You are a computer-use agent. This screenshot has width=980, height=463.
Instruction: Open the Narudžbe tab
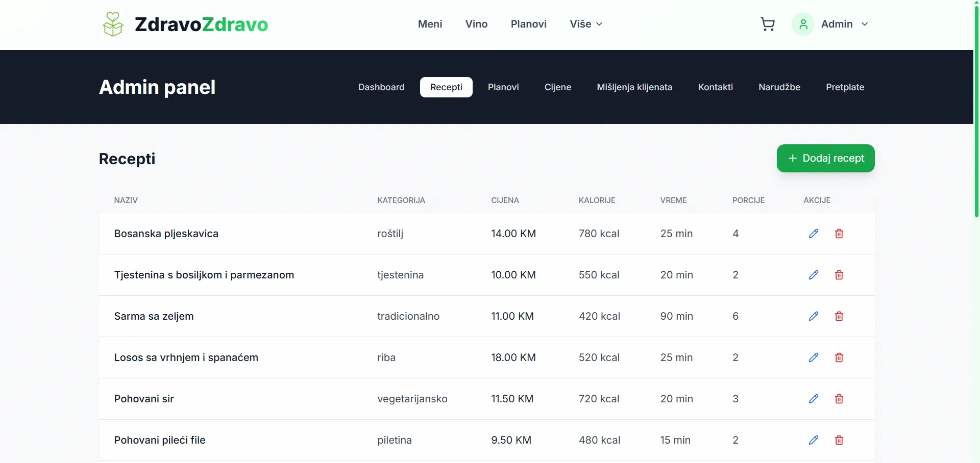tap(779, 87)
